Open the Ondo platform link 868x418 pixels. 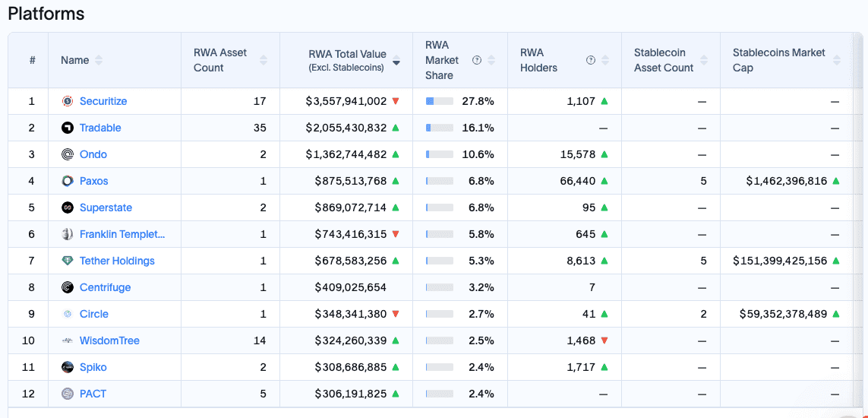[93, 154]
